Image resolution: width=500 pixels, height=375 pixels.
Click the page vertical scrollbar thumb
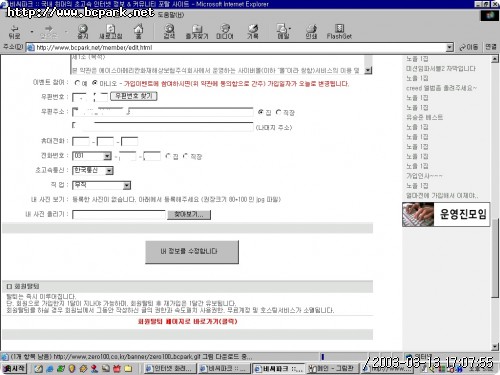pos(495,257)
